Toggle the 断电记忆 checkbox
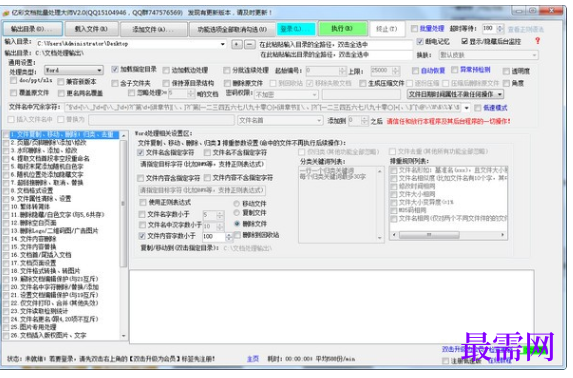Image resolution: width=573 pixels, height=378 pixels. click(x=420, y=42)
